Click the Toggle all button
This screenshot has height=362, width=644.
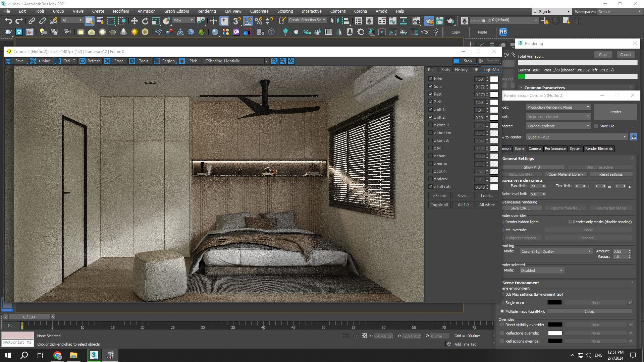click(x=439, y=205)
